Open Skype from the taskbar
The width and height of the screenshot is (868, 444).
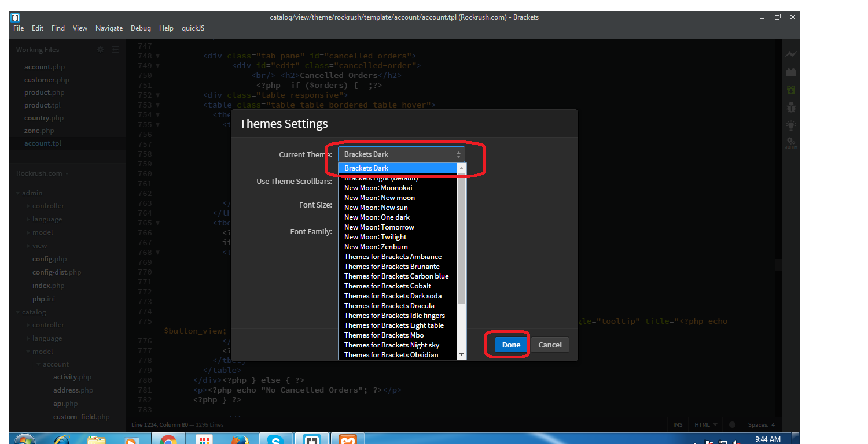coord(276,439)
